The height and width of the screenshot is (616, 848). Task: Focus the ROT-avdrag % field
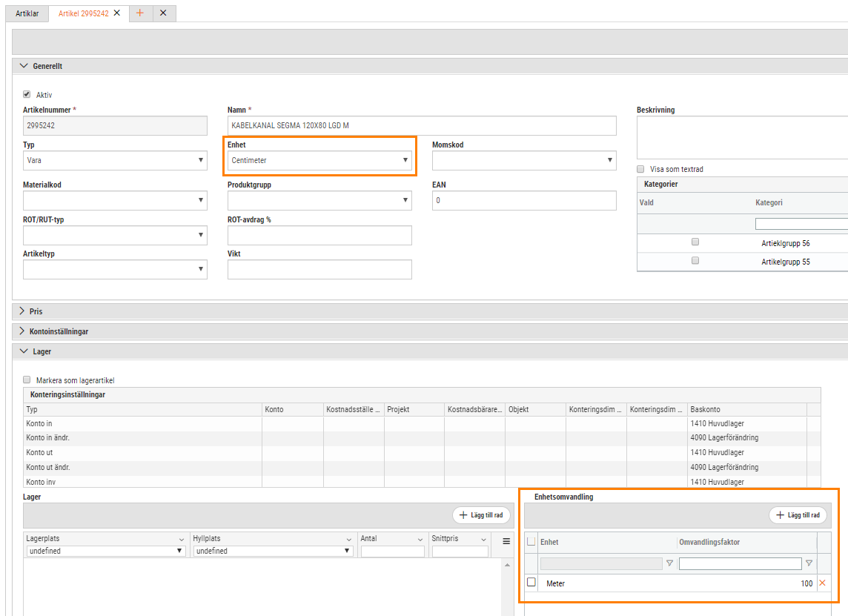[319, 235]
